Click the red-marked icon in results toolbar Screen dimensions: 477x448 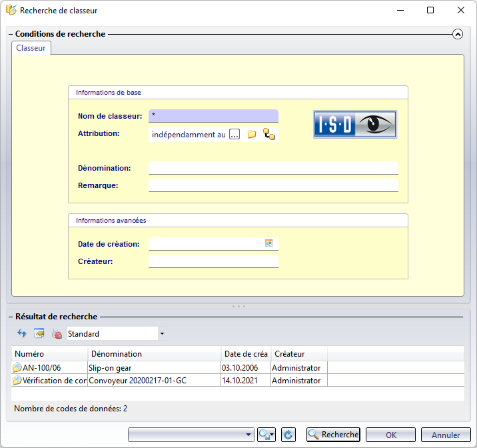57,333
